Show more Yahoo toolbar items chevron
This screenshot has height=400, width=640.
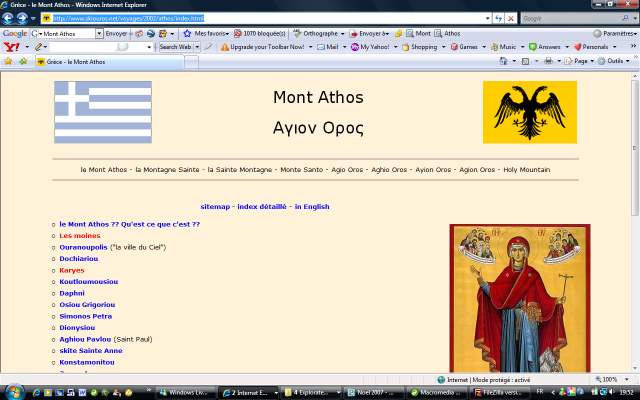pos(633,46)
